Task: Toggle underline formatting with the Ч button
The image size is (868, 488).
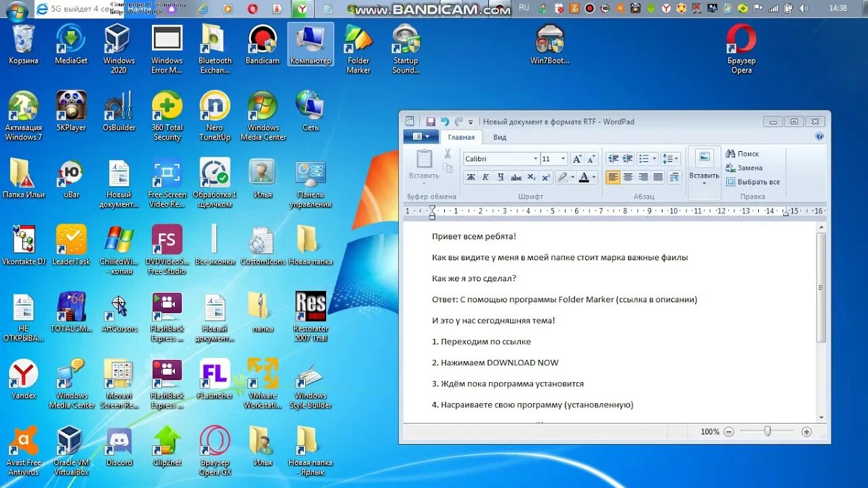Action: [x=500, y=177]
